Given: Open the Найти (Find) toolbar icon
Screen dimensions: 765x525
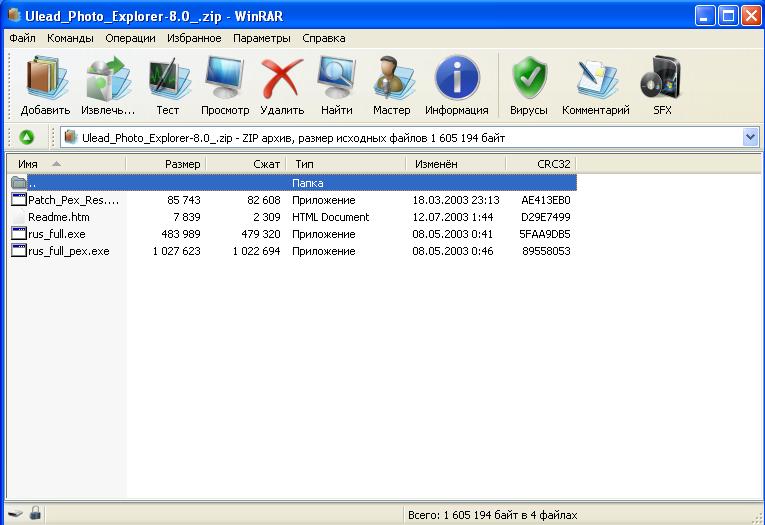Looking at the screenshot, I should pos(337,78).
